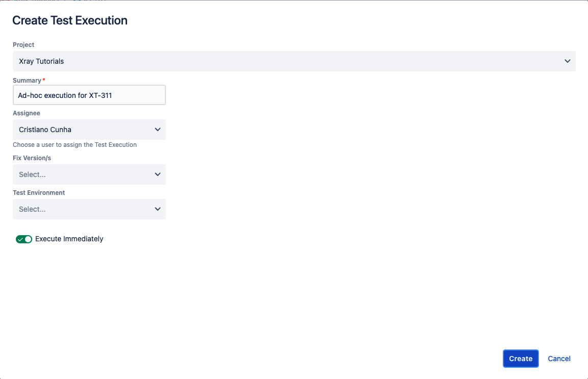The image size is (588, 379).
Task: Click the Assignee field label
Action: 26,113
